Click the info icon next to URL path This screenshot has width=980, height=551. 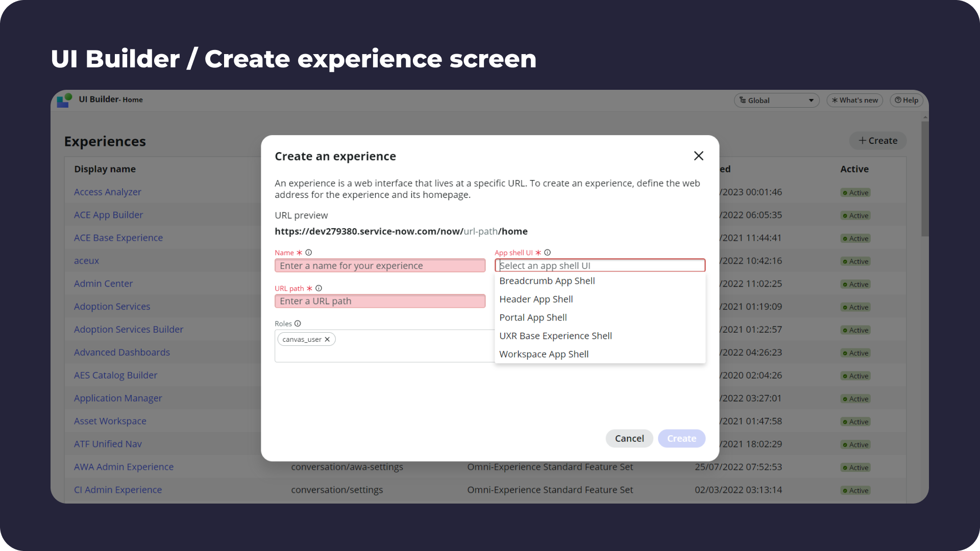click(x=319, y=288)
